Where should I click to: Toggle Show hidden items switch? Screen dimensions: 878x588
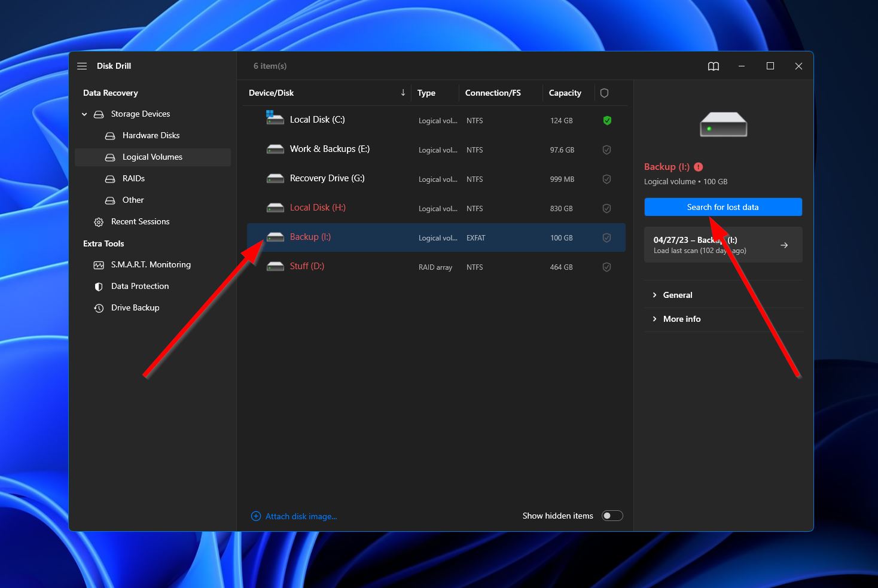[x=612, y=516]
